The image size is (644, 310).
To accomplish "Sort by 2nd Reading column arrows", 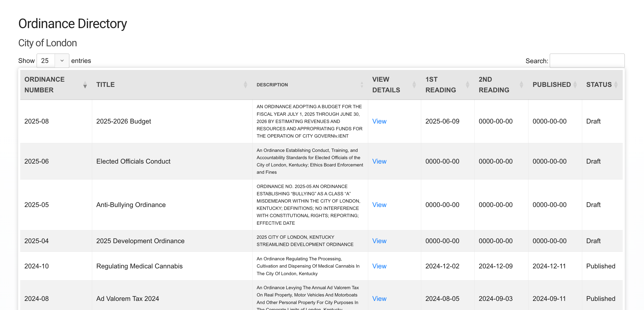I will pos(521,85).
